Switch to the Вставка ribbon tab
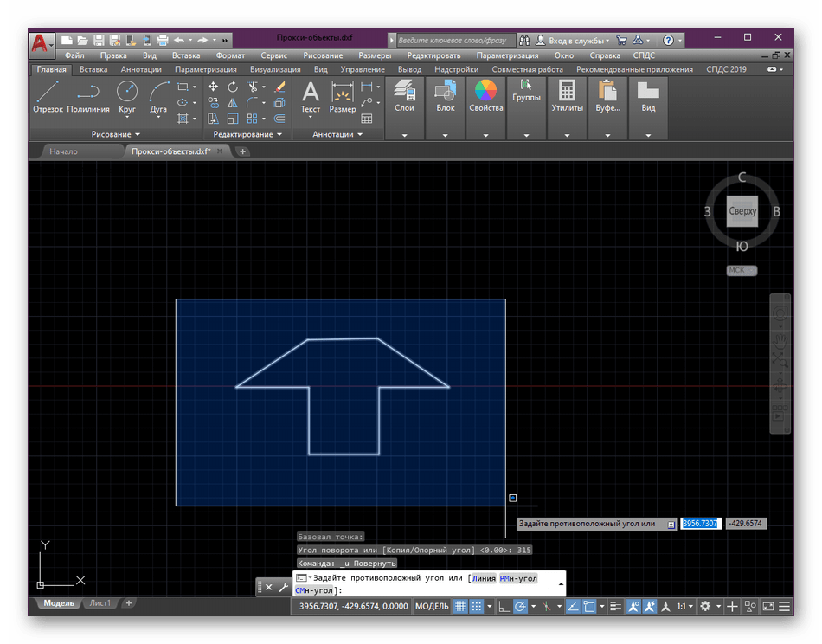The image size is (822, 644). point(93,69)
